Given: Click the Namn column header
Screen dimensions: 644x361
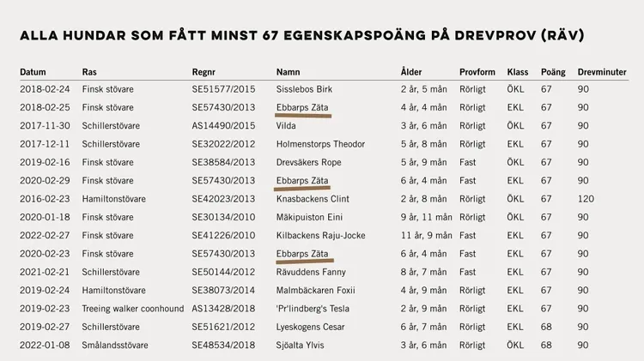Looking at the screenshot, I should (x=288, y=72).
